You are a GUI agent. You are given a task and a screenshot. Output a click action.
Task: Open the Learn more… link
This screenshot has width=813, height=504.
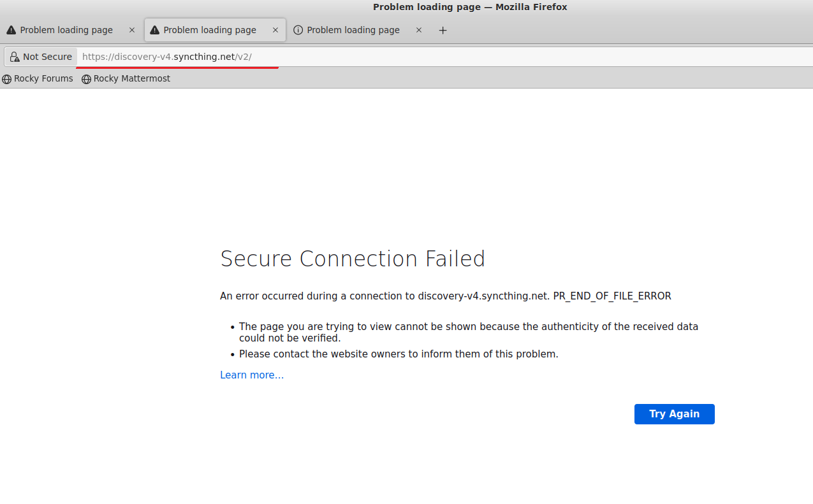coord(252,375)
